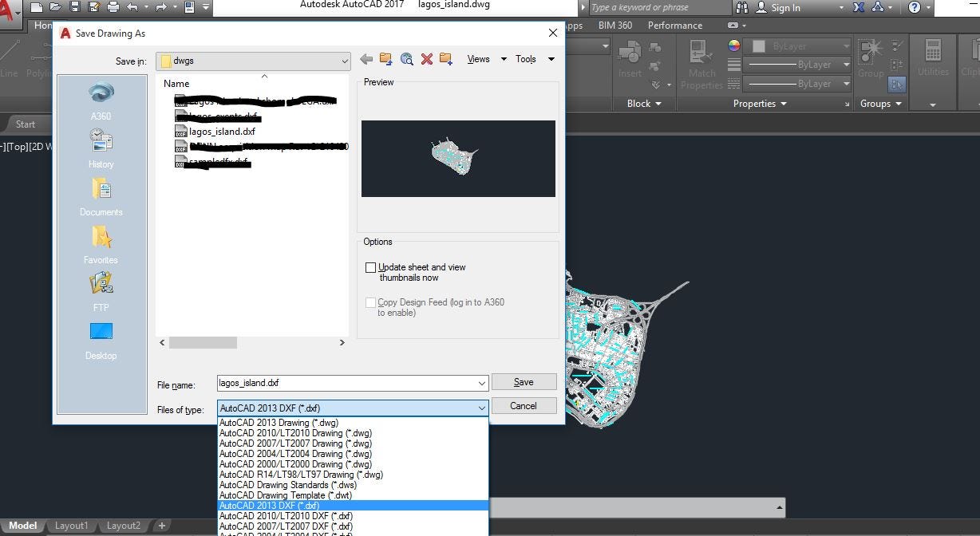
Task: Switch to the Layout1 tab
Action: (71, 526)
